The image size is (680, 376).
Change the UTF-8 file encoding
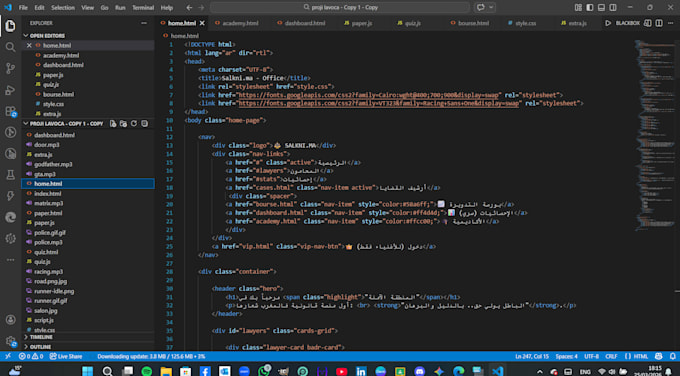(x=591, y=356)
